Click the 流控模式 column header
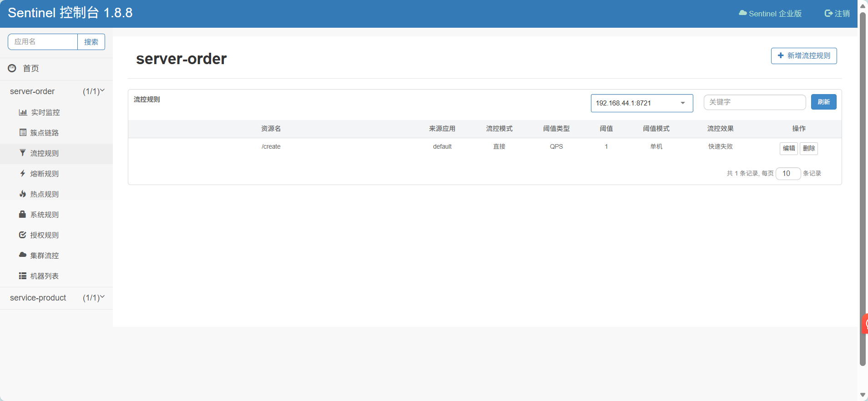This screenshot has height=401, width=868. click(x=499, y=129)
